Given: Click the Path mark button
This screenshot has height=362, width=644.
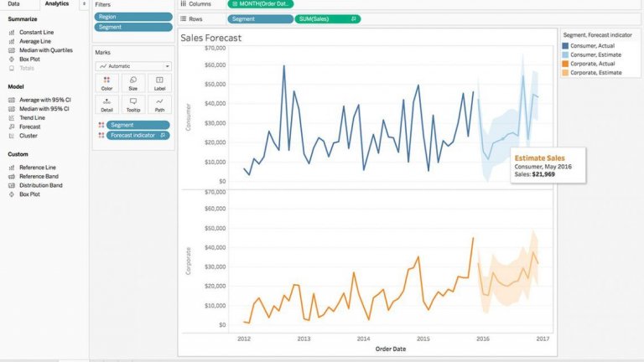Looking at the screenshot, I should pyautogui.click(x=159, y=105).
